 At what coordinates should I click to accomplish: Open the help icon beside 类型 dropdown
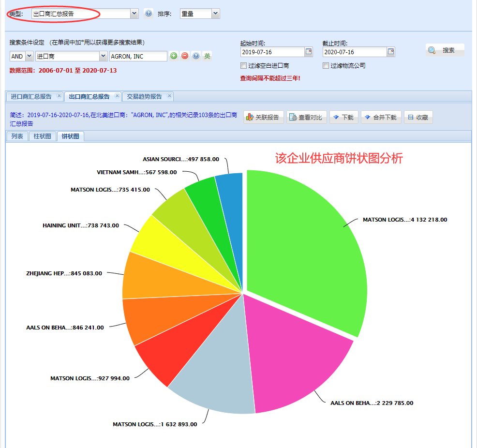(149, 13)
